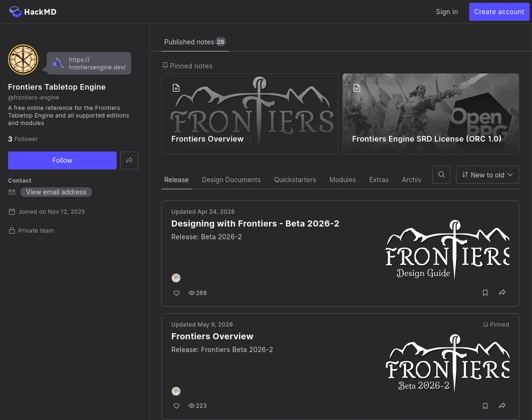Image resolution: width=532 pixels, height=420 pixels.
Task: Click the 28 notes count badge
Action: click(220, 42)
